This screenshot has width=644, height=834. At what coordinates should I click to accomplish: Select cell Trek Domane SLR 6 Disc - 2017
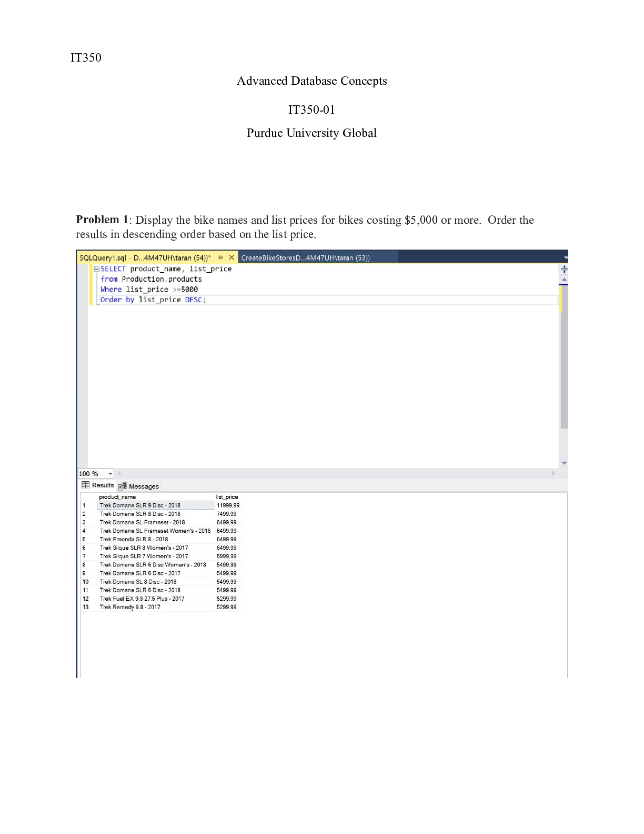click(156, 573)
